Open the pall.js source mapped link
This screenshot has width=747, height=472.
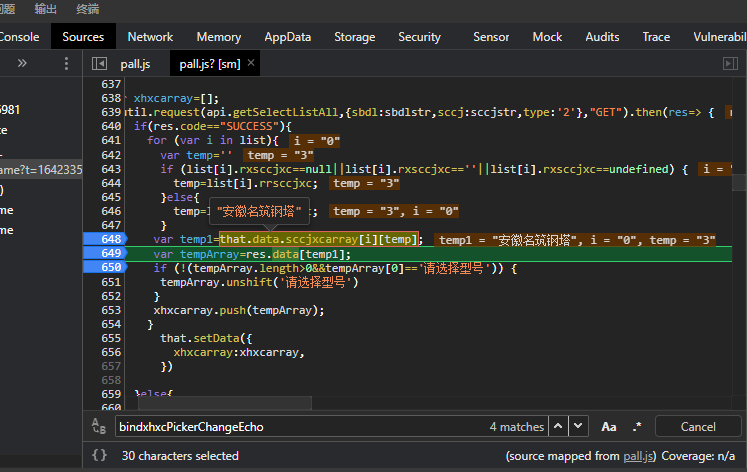(638, 456)
